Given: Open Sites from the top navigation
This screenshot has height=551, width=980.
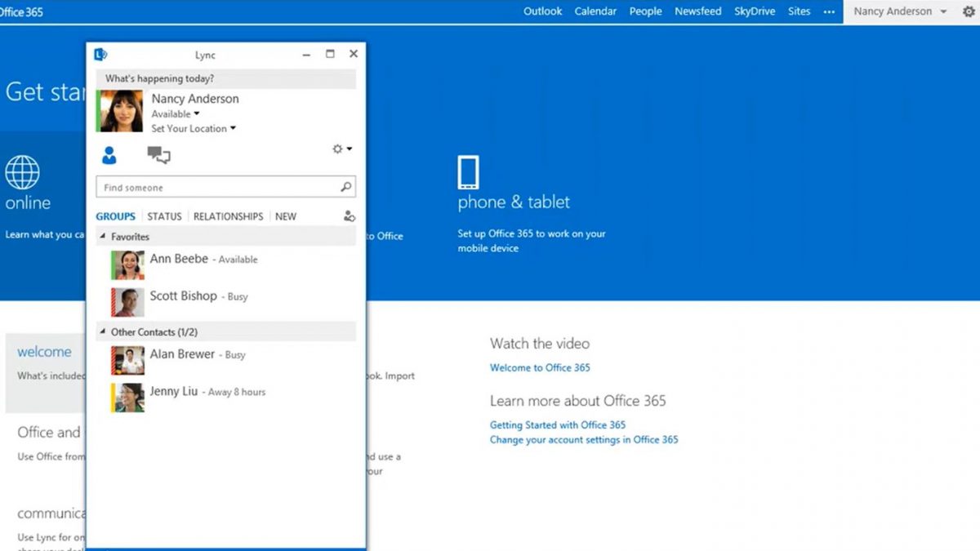Looking at the screenshot, I should coord(800,11).
